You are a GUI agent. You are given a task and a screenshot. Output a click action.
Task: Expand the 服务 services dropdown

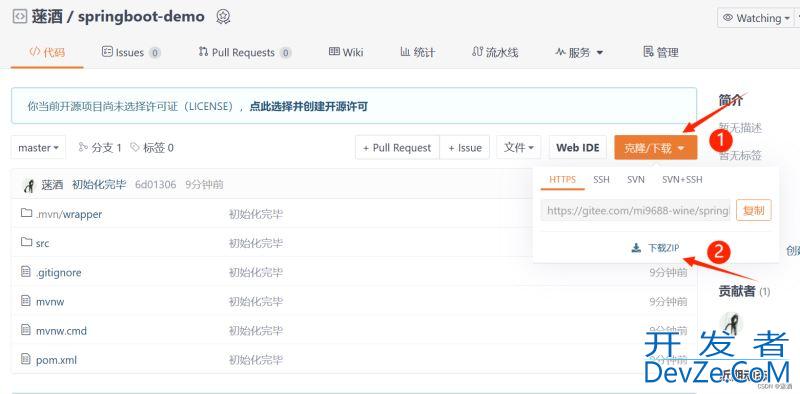pos(579,52)
